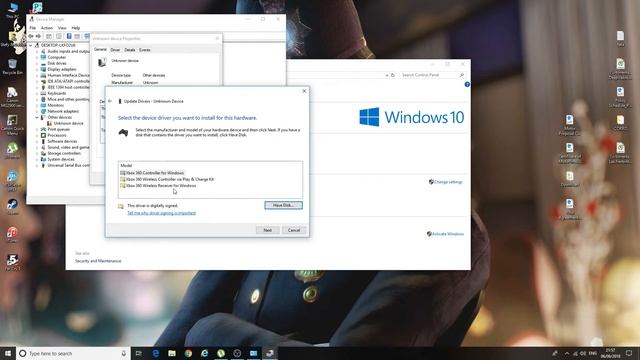Image resolution: width=640 pixels, height=360 pixels.
Task: Select Xbox 360 Wireless Receiver for Windows
Action: [158, 186]
